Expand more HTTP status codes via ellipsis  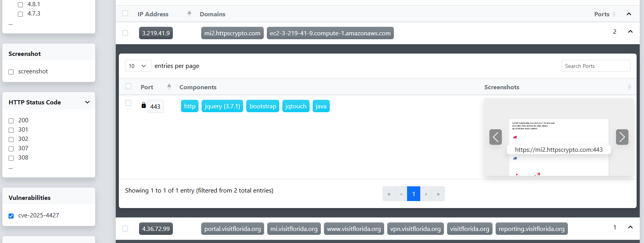(10, 167)
